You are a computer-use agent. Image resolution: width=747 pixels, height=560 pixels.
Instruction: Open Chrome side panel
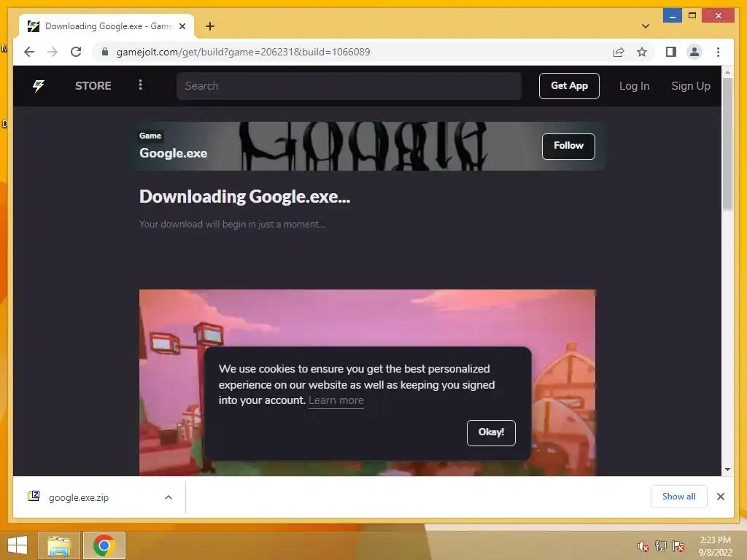tap(671, 52)
